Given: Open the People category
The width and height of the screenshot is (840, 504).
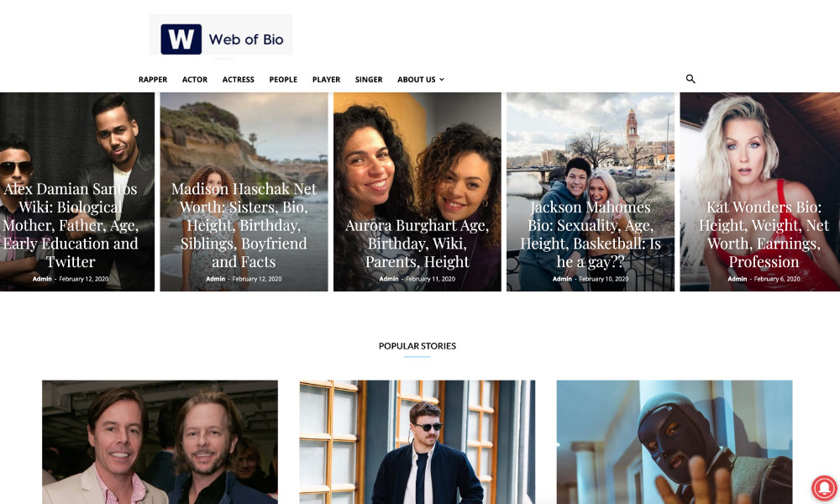Looking at the screenshot, I should pyautogui.click(x=283, y=80).
